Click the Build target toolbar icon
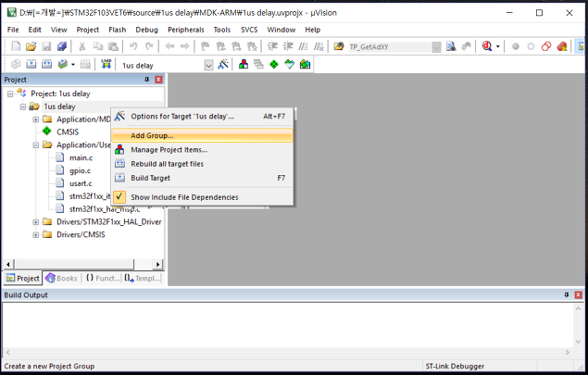 pyautogui.click(x=31, y=65)
